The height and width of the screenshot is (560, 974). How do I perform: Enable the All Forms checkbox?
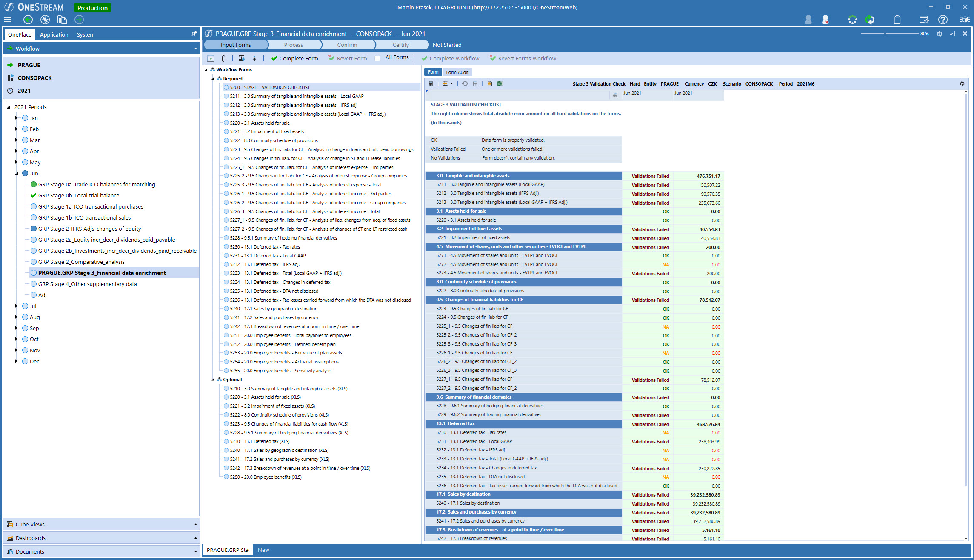(x=377, y=58)
